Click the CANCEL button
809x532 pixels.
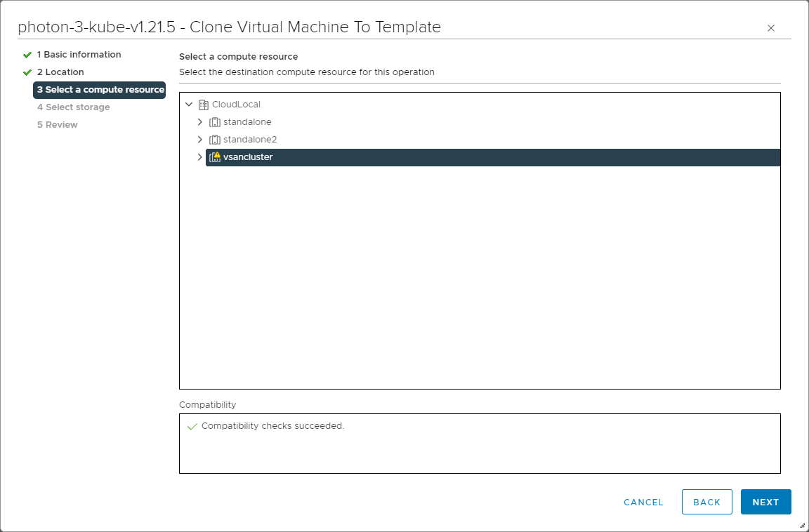(643, 502)
